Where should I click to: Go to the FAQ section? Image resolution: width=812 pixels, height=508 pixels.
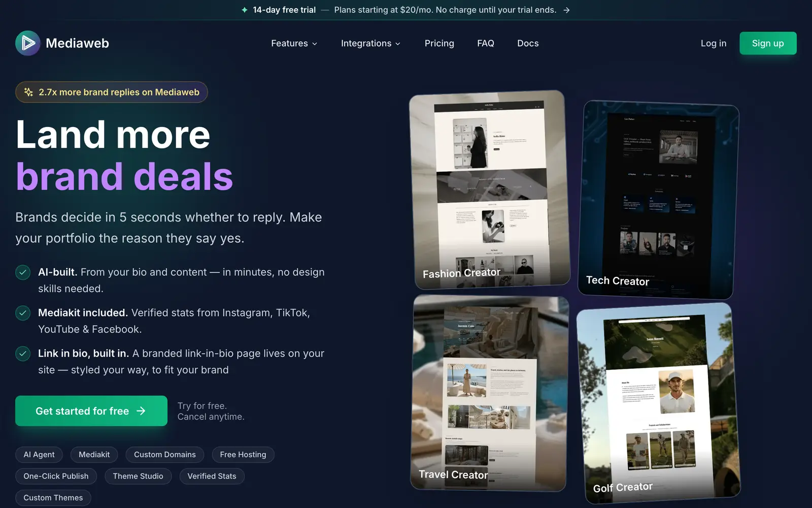486,43
